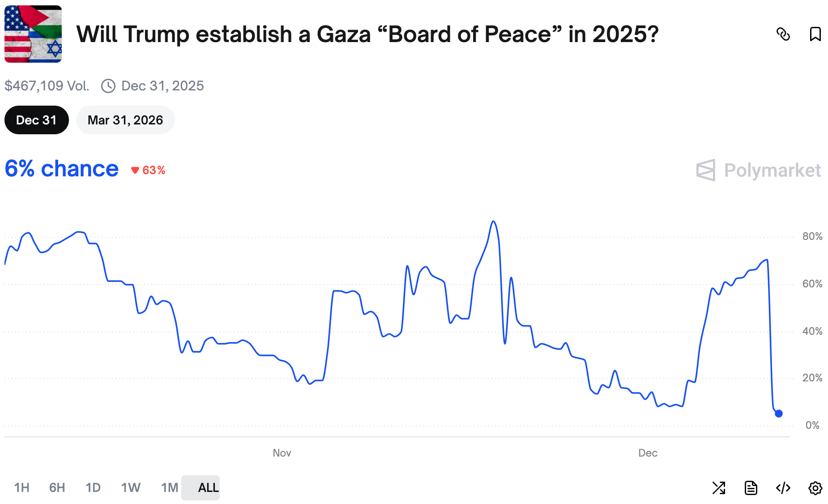Switch to the Mar 31, 2026 tab
This screenshot has width=828, height=504.
click(125, 120)
